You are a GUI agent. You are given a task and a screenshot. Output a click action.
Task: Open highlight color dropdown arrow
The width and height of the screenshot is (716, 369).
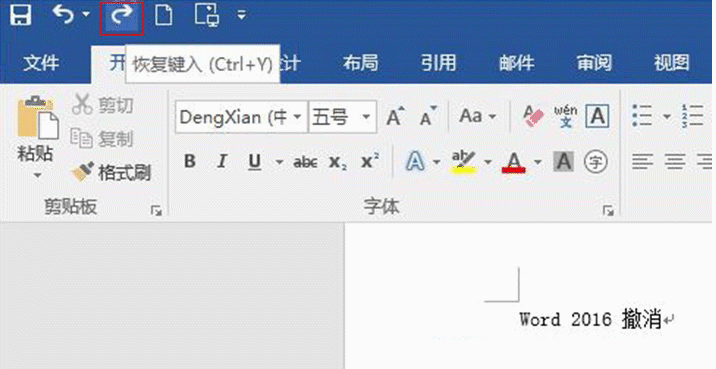coord(488,162)
